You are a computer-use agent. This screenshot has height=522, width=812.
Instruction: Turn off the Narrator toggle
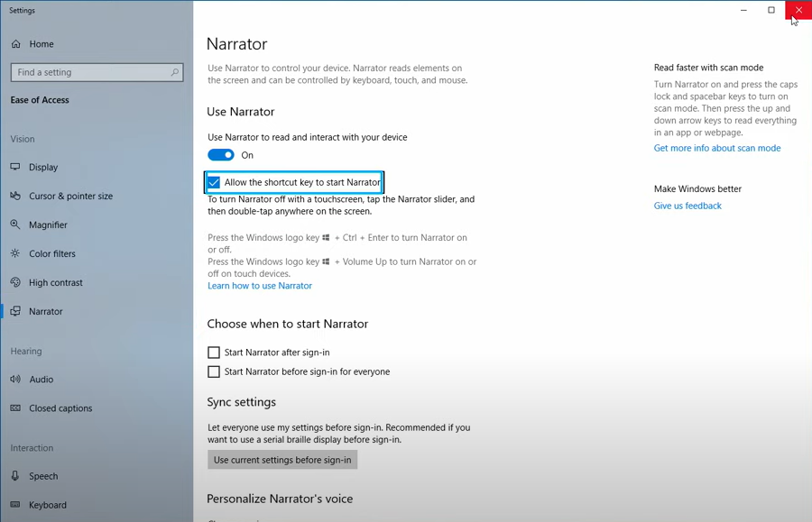coord(221,155)
